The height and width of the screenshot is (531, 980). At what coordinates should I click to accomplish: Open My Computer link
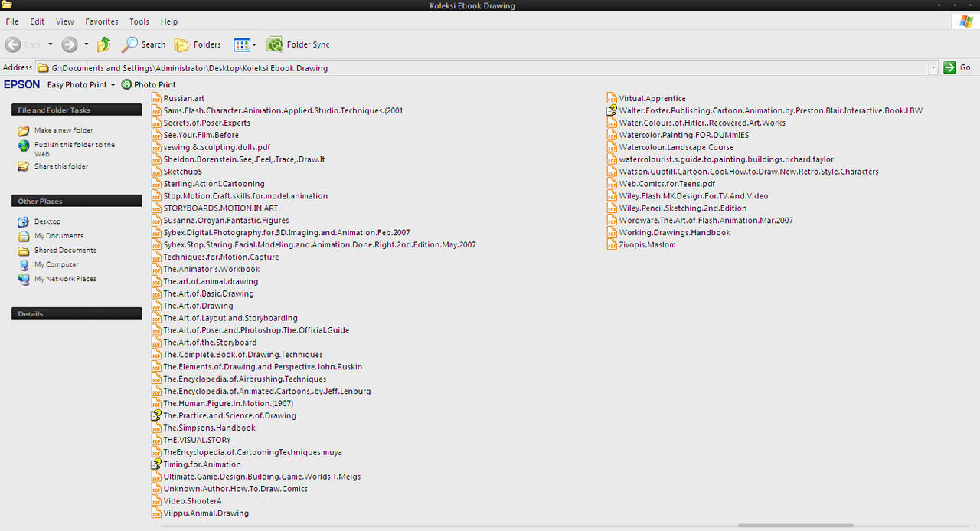click(57, 264)
